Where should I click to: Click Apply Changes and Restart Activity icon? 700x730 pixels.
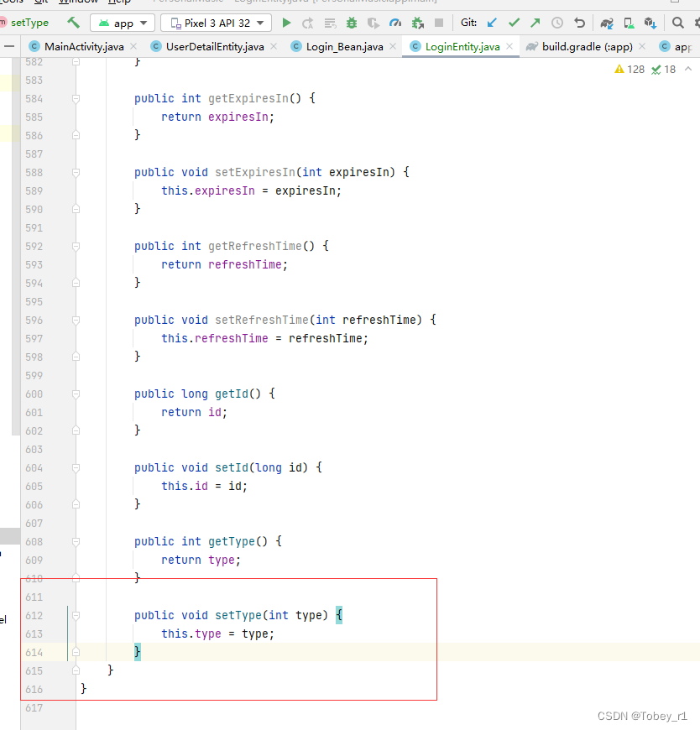pyautogui.click(x=308, y=23)
